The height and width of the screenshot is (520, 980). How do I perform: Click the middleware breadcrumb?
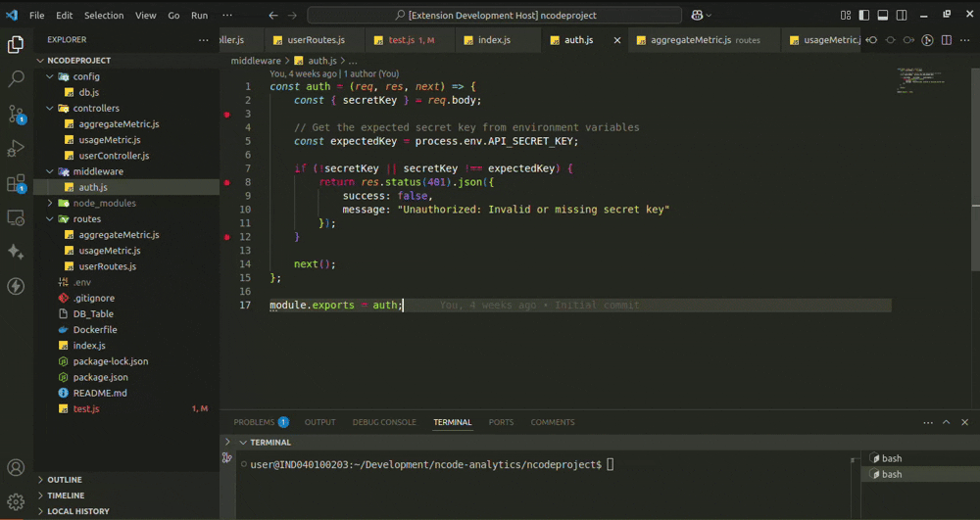(256, 61)
